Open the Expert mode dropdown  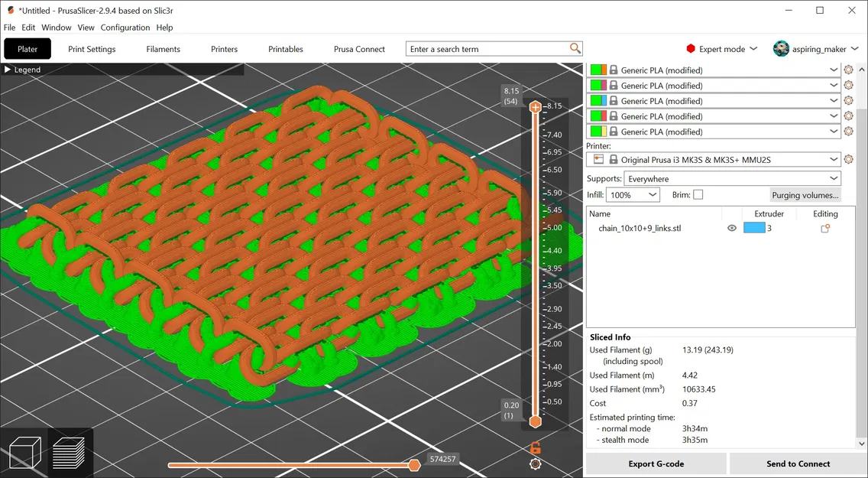[x=722, y=49]
